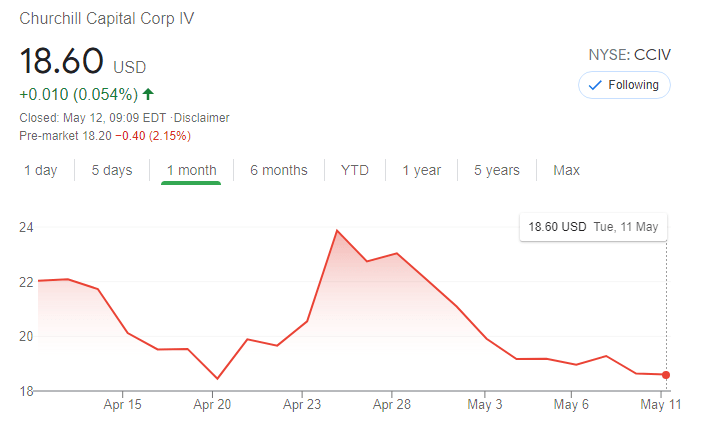
Task: Open the Max range tab
Action: pyautogui.click(x=566, y=170)
